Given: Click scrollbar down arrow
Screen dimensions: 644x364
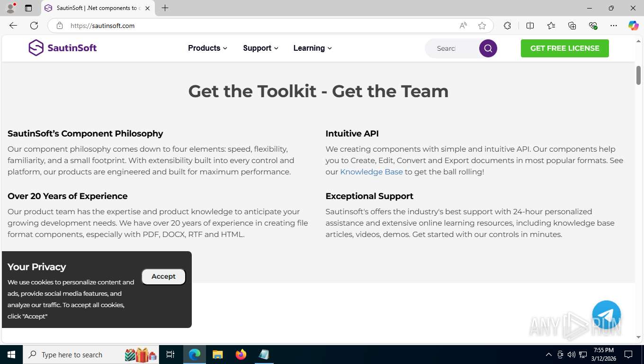Looking at the screenshot, I should 638,337.
